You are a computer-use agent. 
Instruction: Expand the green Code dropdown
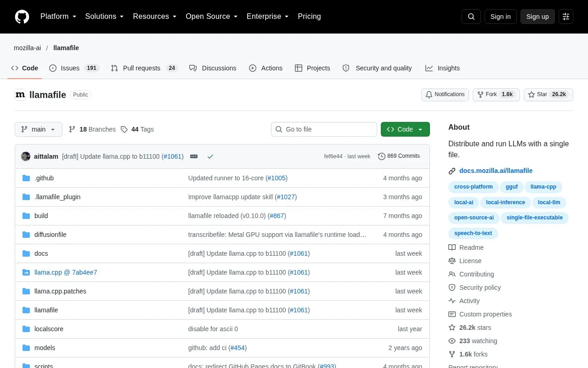pos(405,129)
